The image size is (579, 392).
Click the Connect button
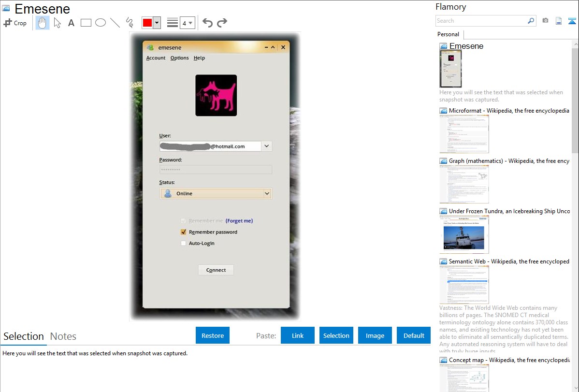(216, 270)
